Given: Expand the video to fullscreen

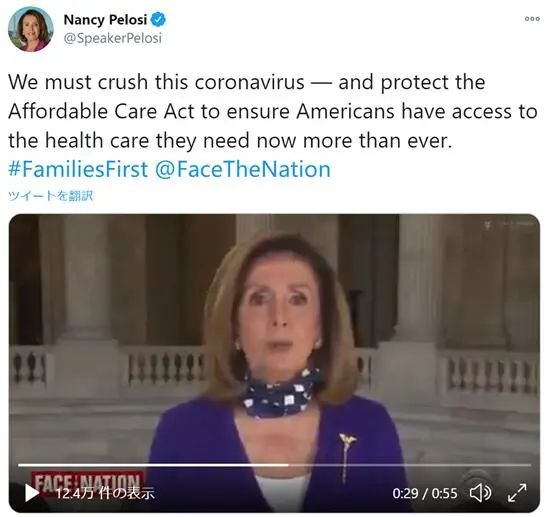Looking at the screenshot, I should click(x=517, y=493).
